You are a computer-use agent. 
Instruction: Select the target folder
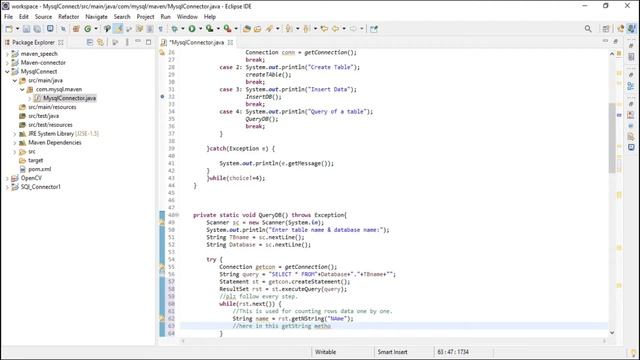click(x=36, y=160)
